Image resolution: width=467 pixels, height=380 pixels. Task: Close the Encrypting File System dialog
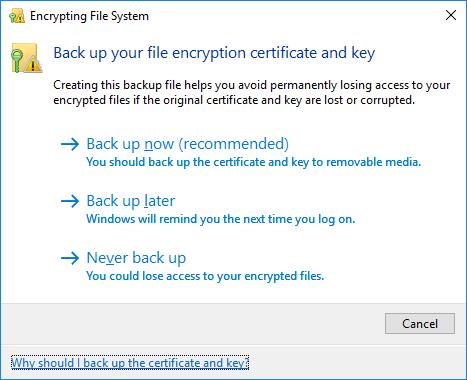pos(451,15)
